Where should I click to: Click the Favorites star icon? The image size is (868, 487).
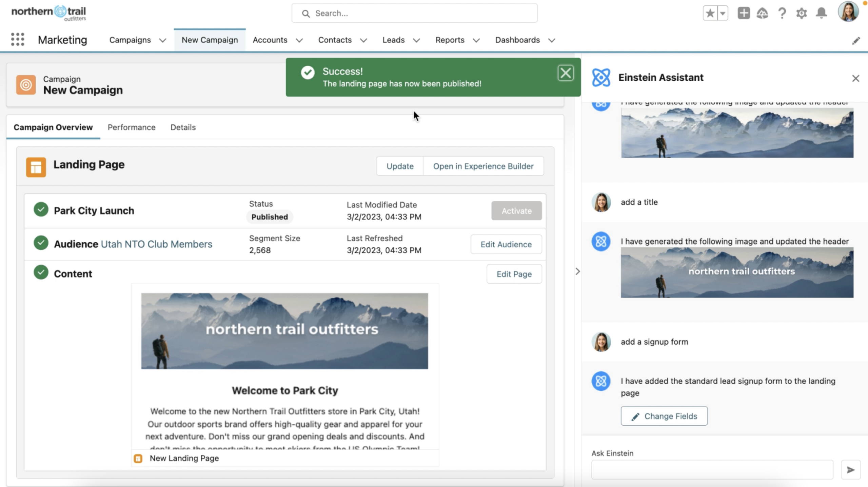(710, 14)
